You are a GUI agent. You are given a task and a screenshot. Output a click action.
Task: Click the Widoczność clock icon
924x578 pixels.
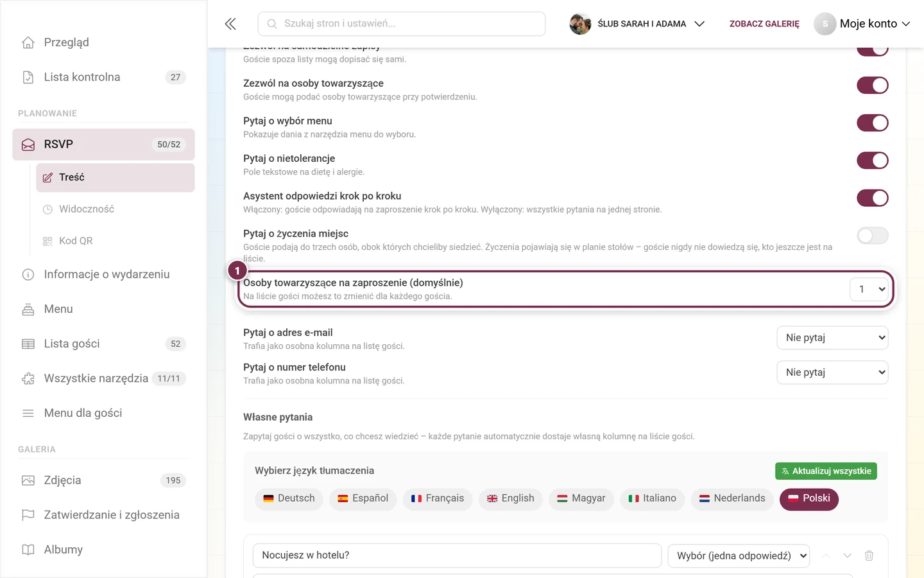[47, 209]
